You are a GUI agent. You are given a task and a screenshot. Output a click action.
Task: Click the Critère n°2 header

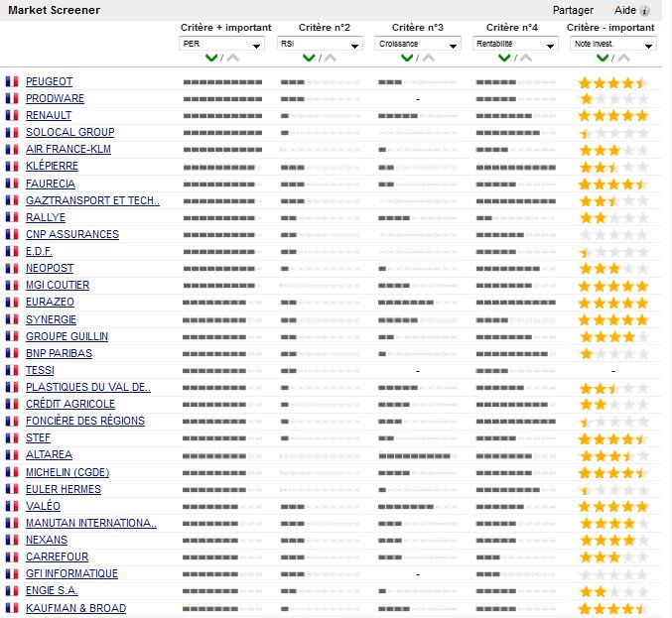point(325,28)
